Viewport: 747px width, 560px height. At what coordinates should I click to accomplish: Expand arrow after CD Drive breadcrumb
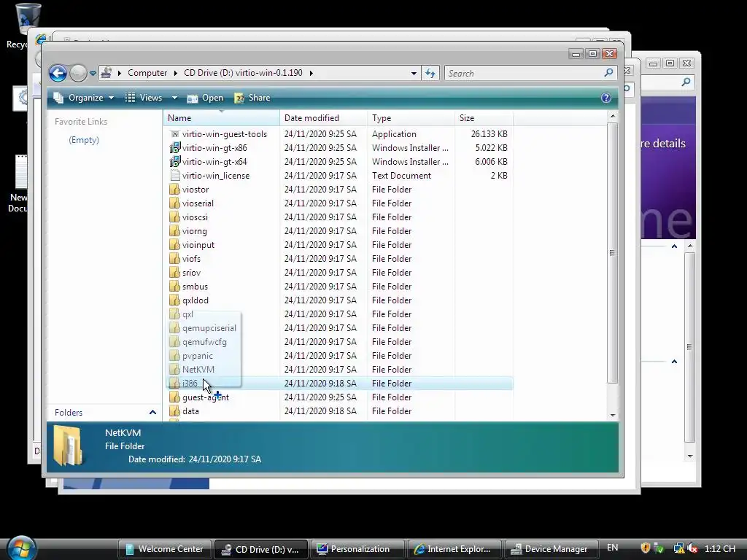(x=311, y=73)
